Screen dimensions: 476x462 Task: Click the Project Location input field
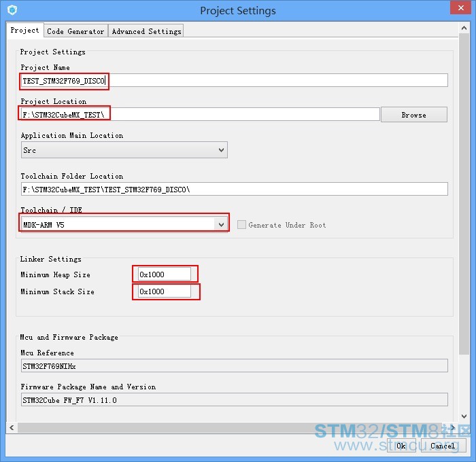point(200,115)
